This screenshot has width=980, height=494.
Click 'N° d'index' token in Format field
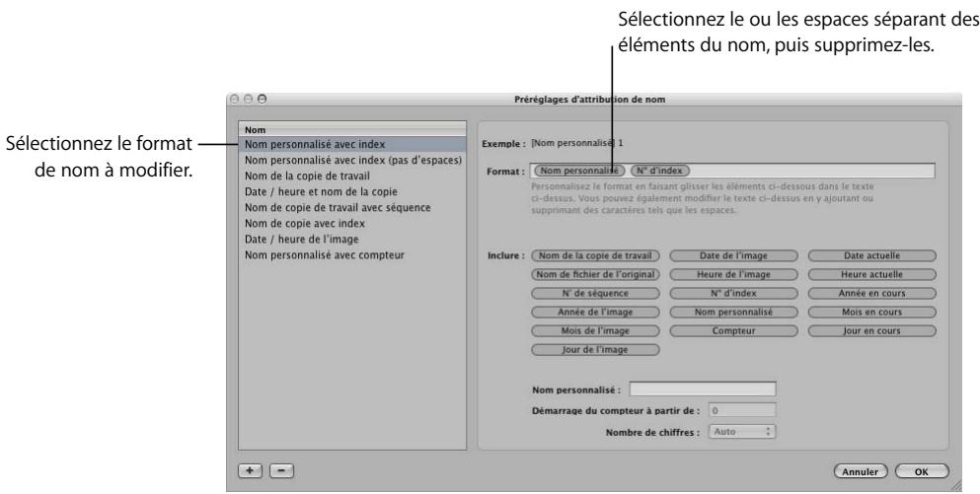(x=660, y=171)
